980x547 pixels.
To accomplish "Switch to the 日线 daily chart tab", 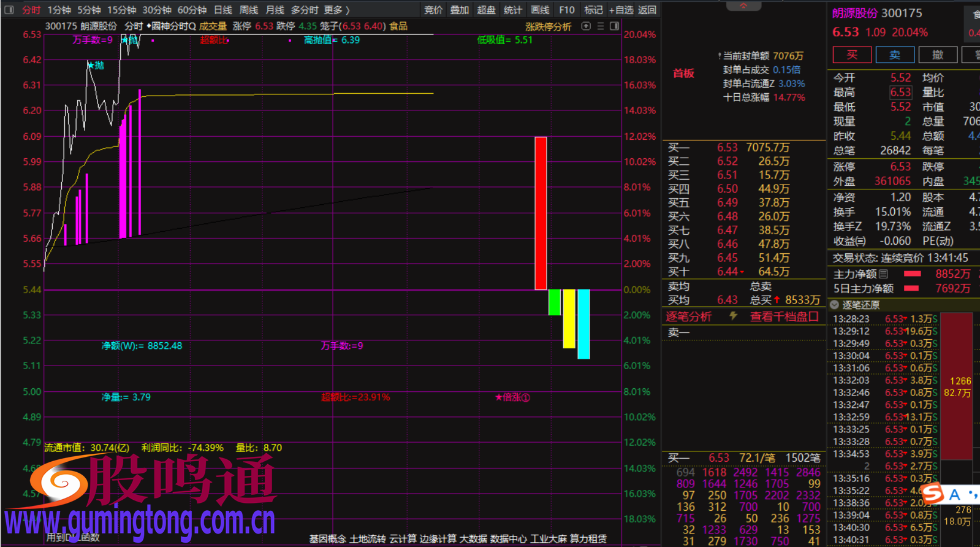I will click(222, 10).
